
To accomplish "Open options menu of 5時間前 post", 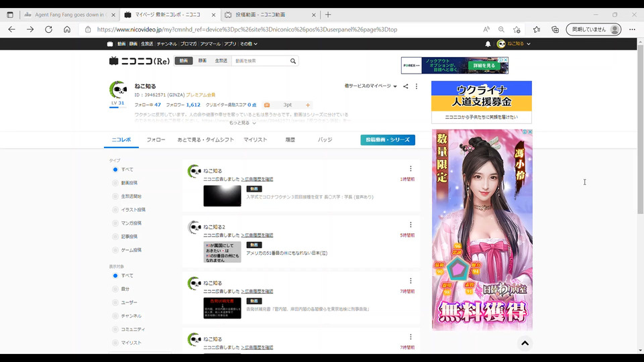I will click(x=411, y=225).
